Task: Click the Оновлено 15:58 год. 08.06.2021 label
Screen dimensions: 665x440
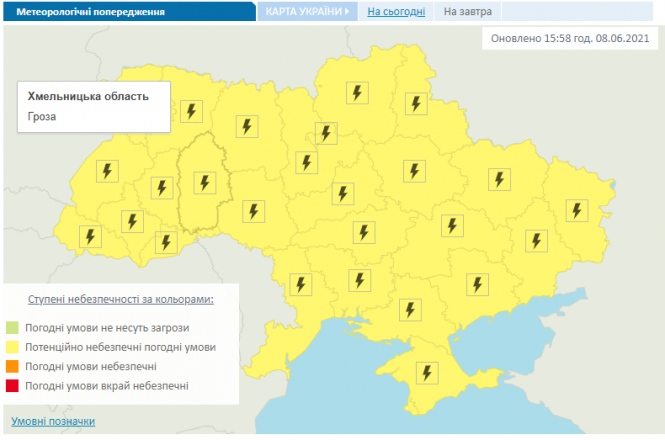Action: click(x=570, y=38)
